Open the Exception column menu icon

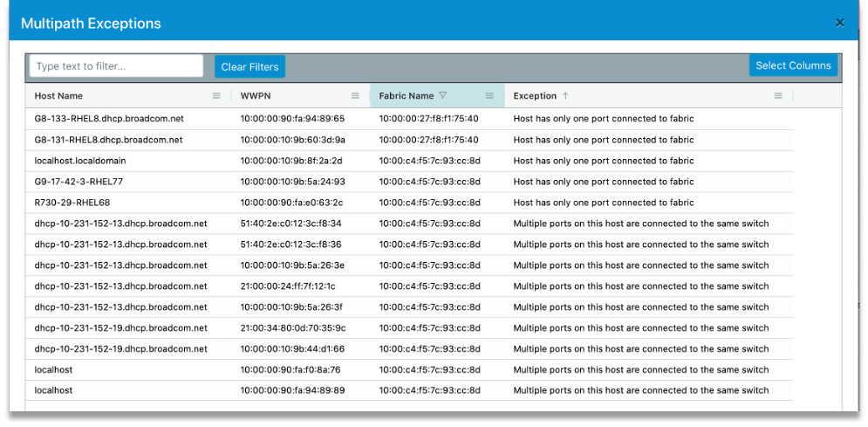(778, 96)
